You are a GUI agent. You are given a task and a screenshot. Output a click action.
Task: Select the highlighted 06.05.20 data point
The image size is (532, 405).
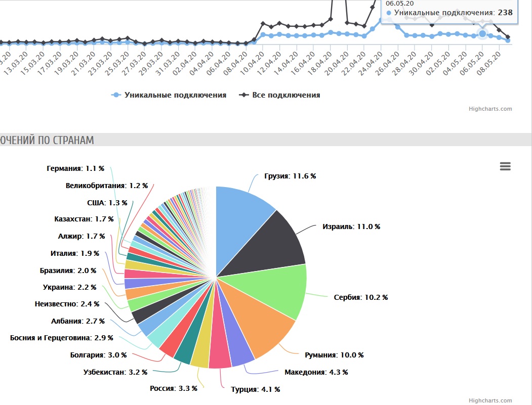pyautogui.click(x=482, y=33)
